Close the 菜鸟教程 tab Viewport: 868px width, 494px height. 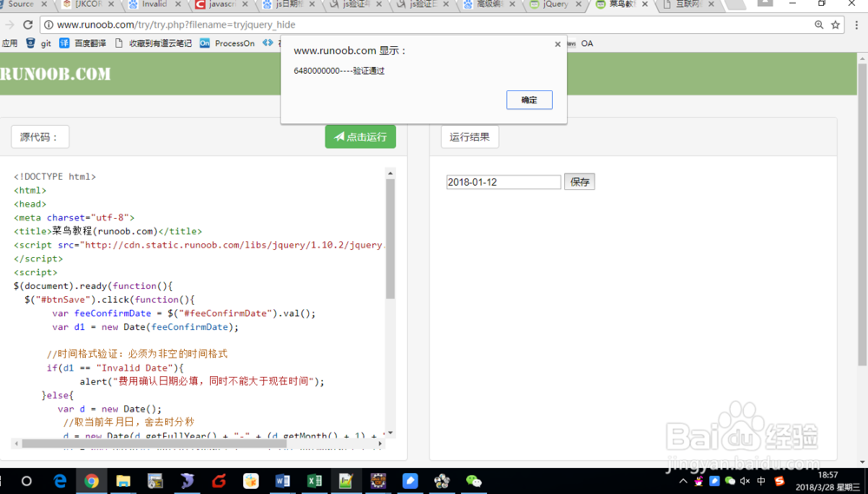click(645, 3)
